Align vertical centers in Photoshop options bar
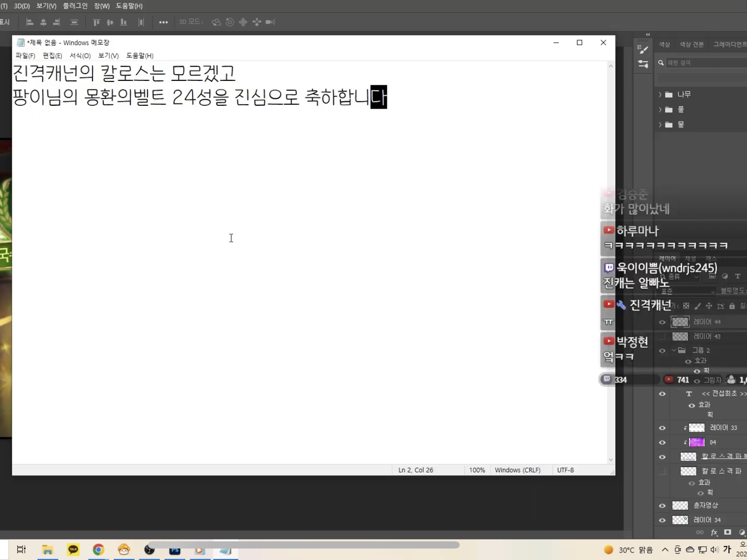Image resolution: width=747 pixels, height=560 pixels. pos(110,22)
